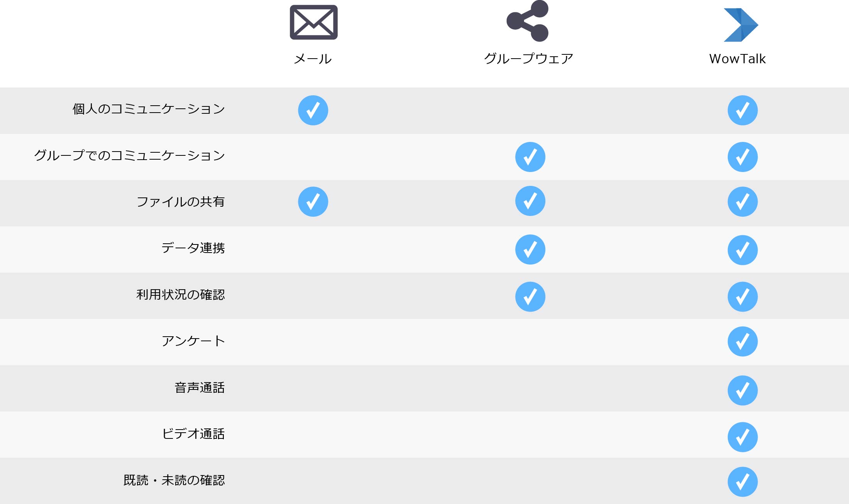Click the WowTalk column title text
This screenshot has height=504, width=849.
point(737,59)
